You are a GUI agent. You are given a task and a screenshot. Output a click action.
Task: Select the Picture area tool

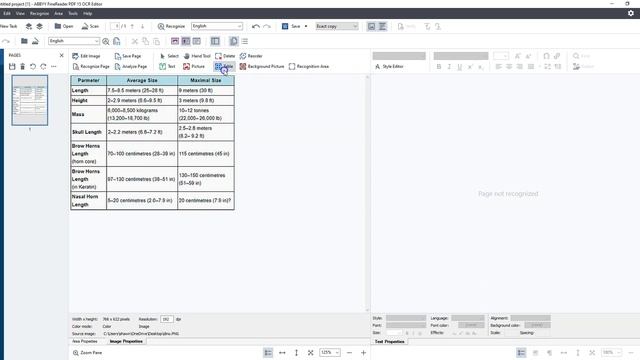tap(194, 66)
